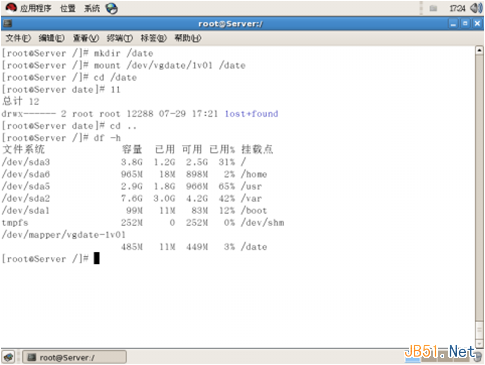The height and width of the screenshot is (365, 485).
Task: Click the /dev/sda2 filesystem row
Action: pyautogui.click(x=132, y=198)
